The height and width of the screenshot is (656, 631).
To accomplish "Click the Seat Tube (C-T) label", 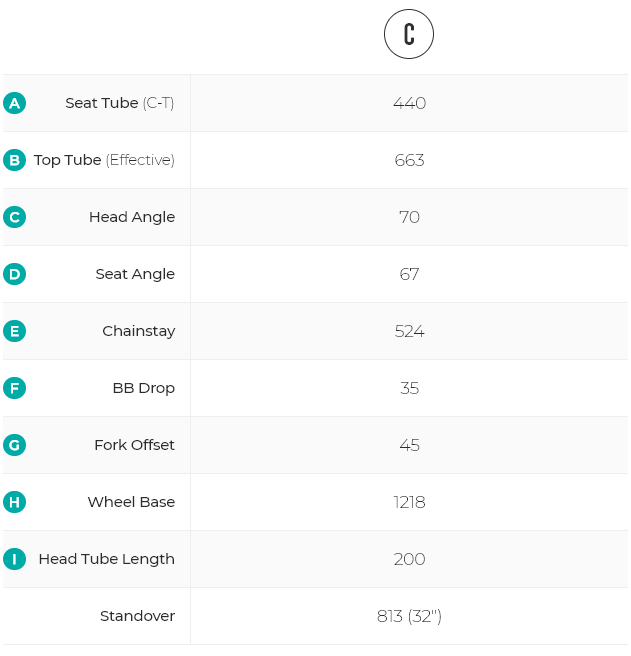I will pos(119,103).
